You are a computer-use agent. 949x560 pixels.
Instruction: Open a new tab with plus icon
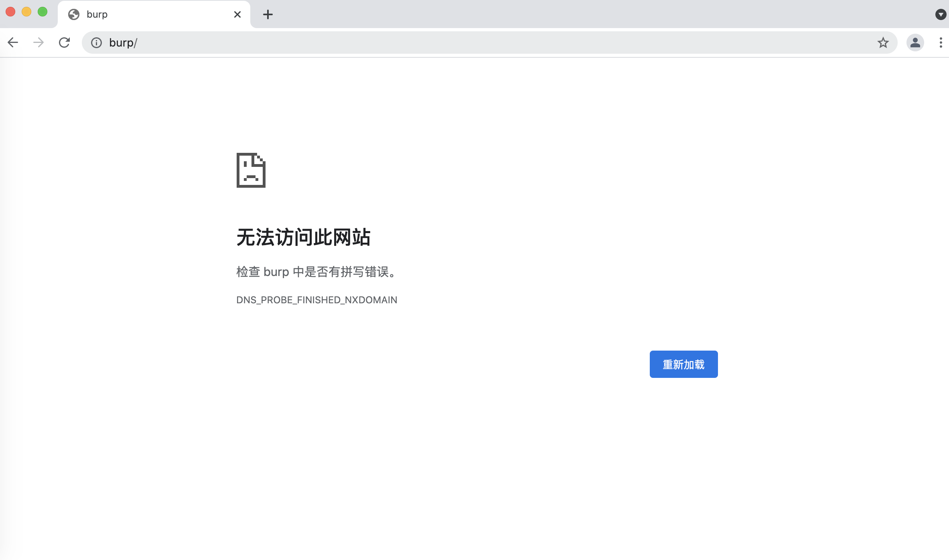tap(268, 14)
